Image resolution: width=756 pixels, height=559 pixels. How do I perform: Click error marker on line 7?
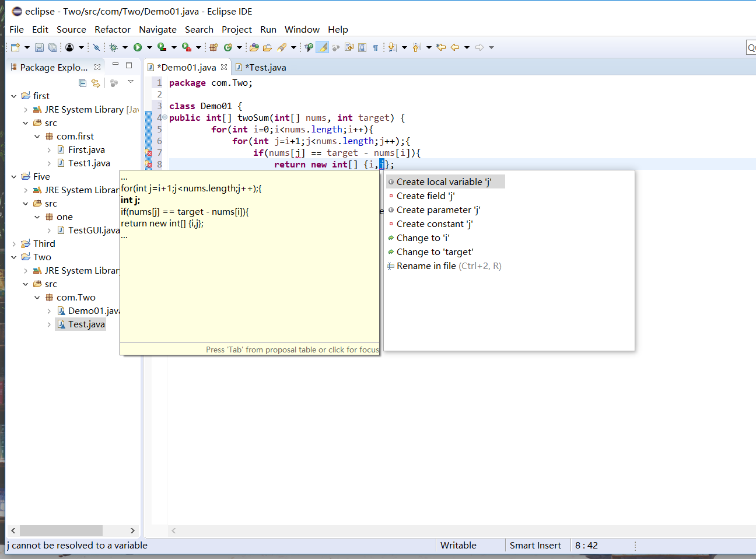click(x=148, y=153)
